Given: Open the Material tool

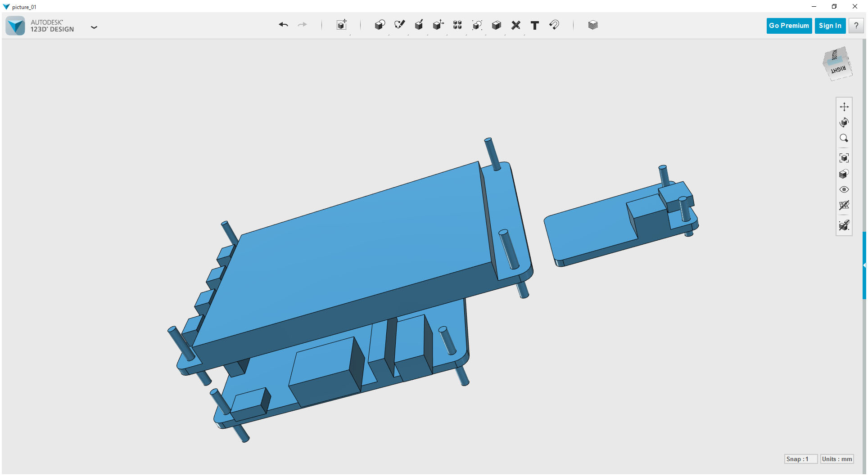Looking at the screenshot, I should click(x=593, y=25).
